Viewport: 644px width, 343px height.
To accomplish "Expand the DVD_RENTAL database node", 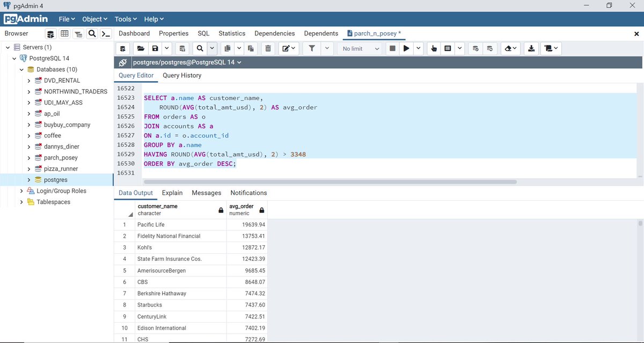I will pyautogui.click(x=29, y=81).
